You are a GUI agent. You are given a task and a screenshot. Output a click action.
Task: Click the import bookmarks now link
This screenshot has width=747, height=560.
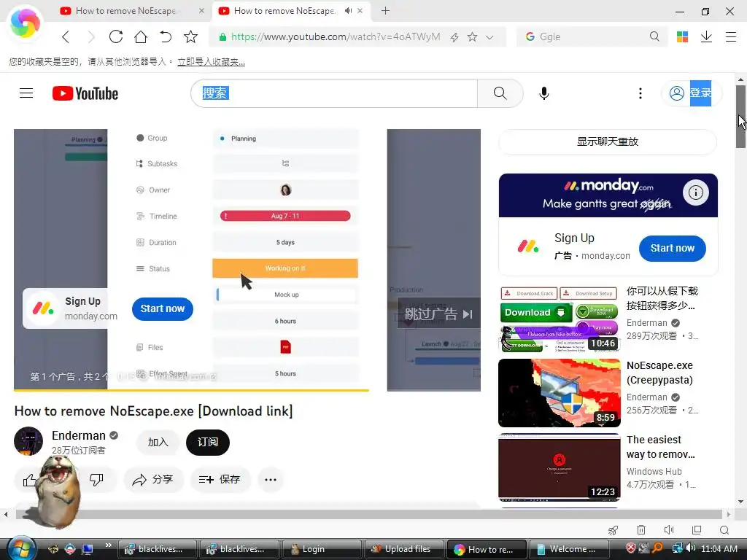pos(211,62)
